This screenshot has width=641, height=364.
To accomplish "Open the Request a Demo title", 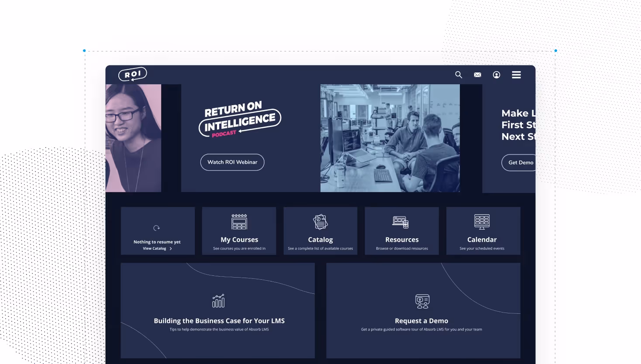I will [421, 321].
